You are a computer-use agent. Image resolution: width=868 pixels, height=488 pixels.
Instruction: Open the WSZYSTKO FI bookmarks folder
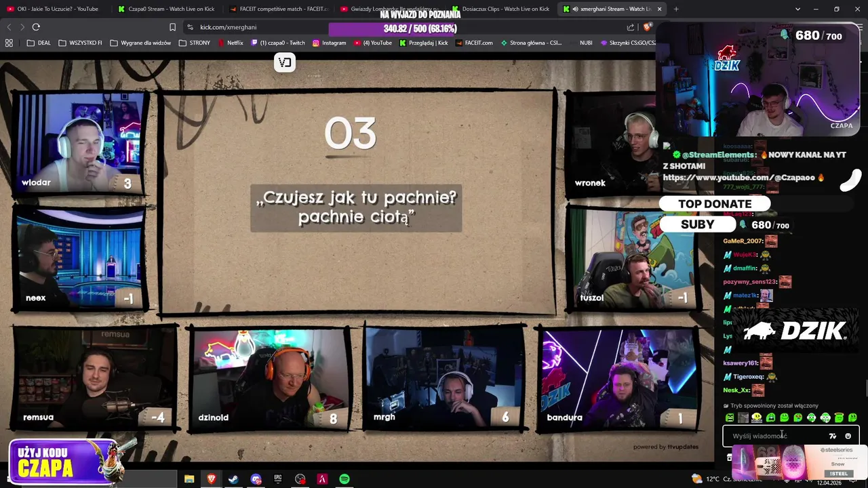pyautogui.click(x=80, y=43)
